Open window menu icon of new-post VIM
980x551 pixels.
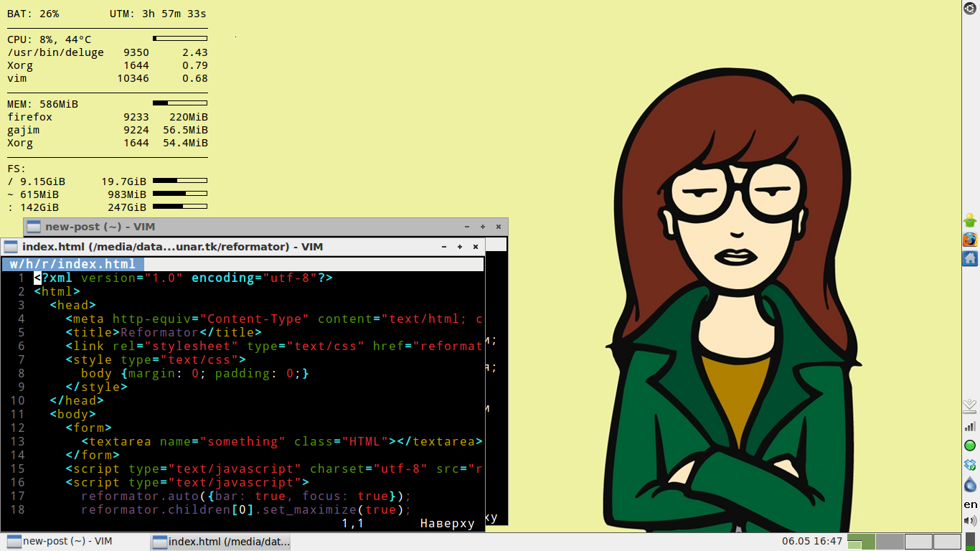click(34, 227)
